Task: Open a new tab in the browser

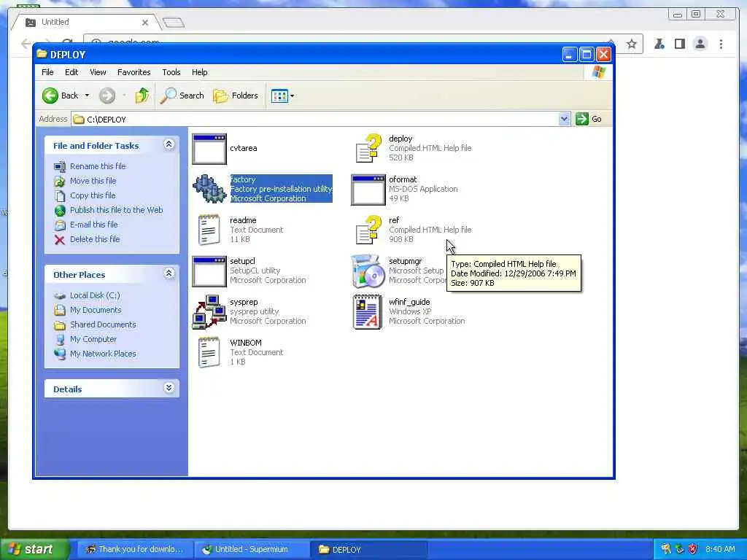Action: click(174, 23)
